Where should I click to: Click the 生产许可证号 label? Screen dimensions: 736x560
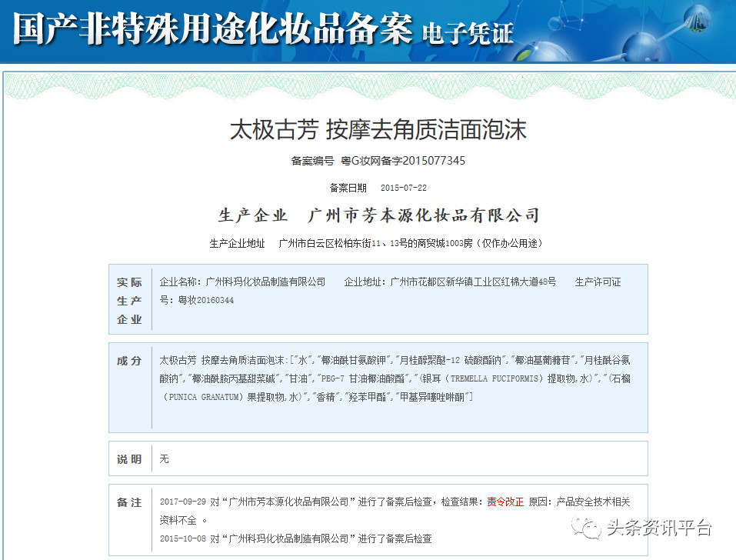tap(598, 282)
